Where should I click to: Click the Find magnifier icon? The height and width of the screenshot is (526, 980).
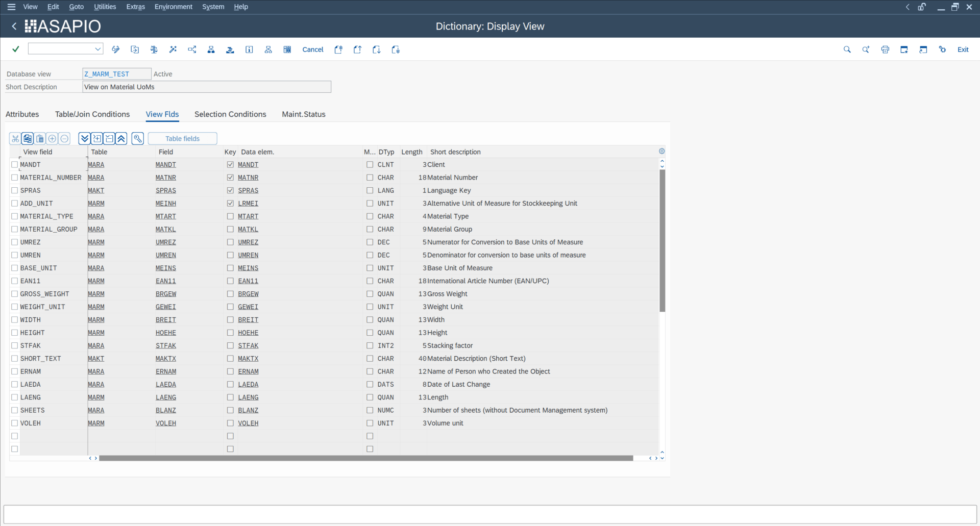point(847,49)
